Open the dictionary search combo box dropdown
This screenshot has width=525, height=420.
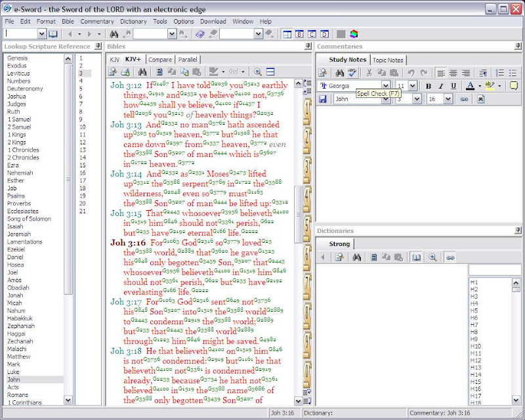coord(258,34)
